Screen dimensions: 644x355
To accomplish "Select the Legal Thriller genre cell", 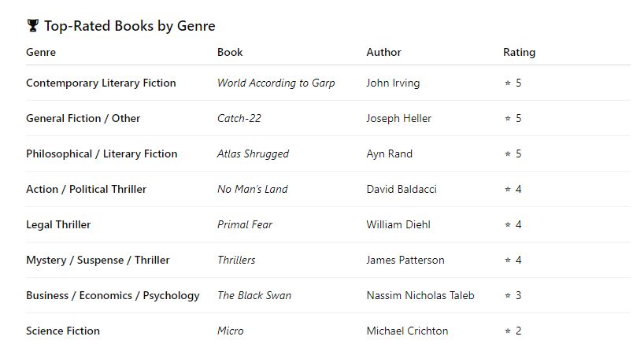I will coord(58,224).
